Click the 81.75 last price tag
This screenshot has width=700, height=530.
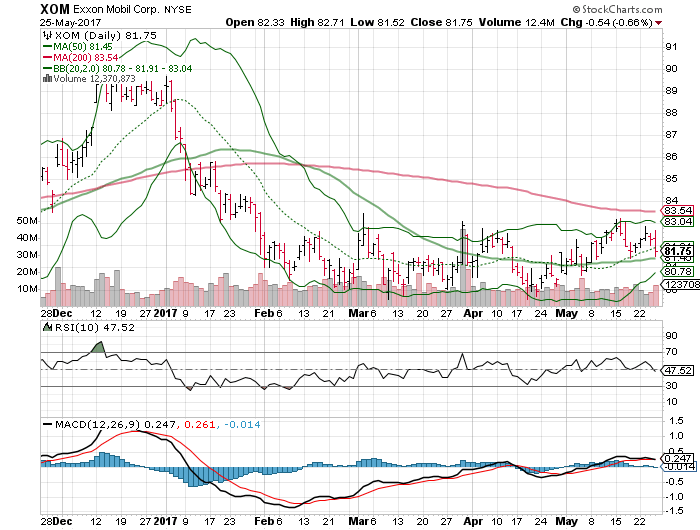[x=677, y=251]
